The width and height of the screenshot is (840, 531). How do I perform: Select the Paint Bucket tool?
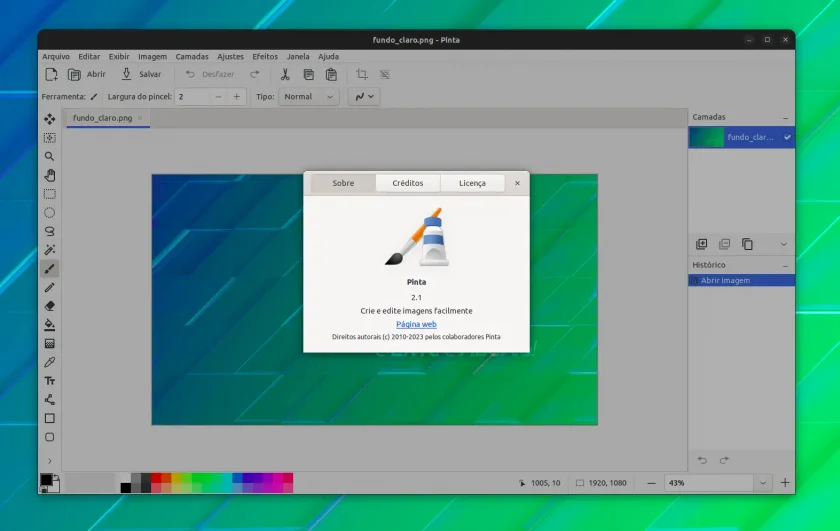[49, 325]
